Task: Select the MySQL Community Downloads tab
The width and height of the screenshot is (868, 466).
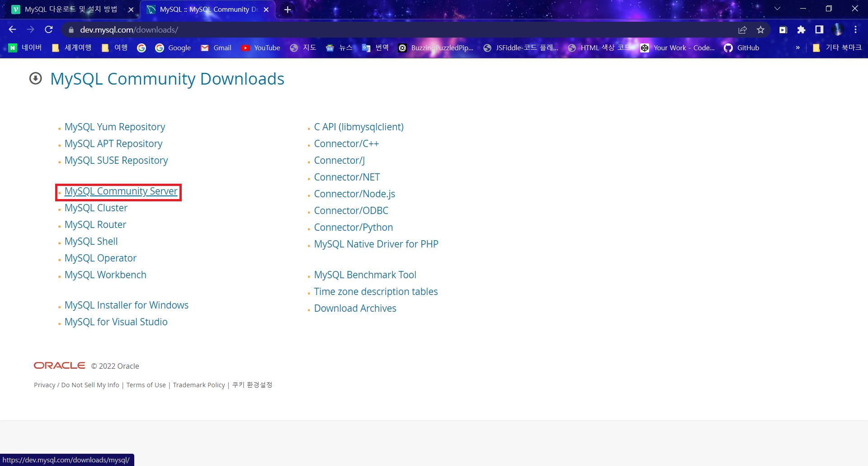Action: click(x=208, y=10)
